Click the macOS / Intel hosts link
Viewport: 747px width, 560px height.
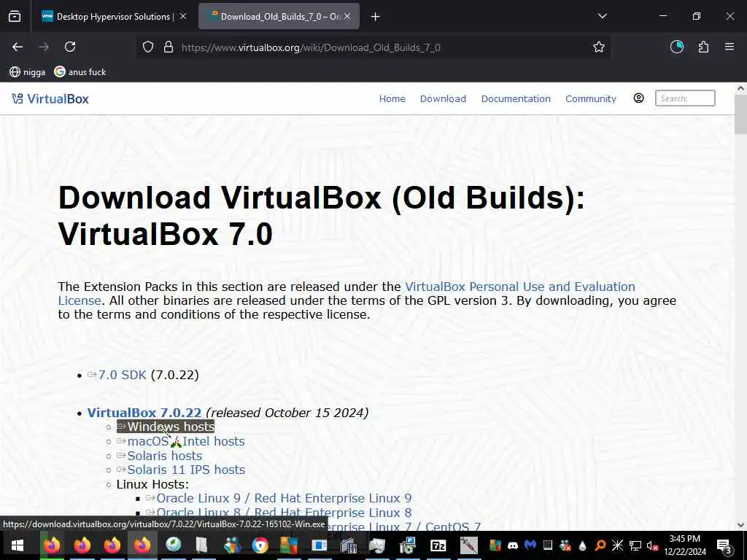click(186, 441)
